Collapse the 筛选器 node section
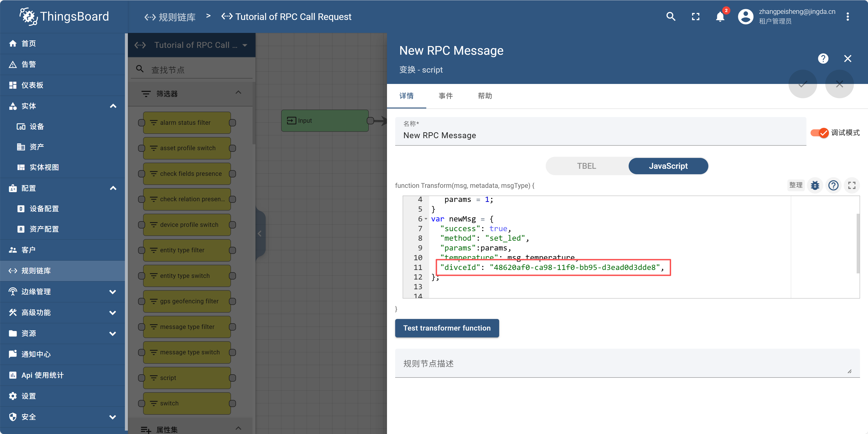The width and height of the screenshot is (868, 434). click(x=238, y=93)
